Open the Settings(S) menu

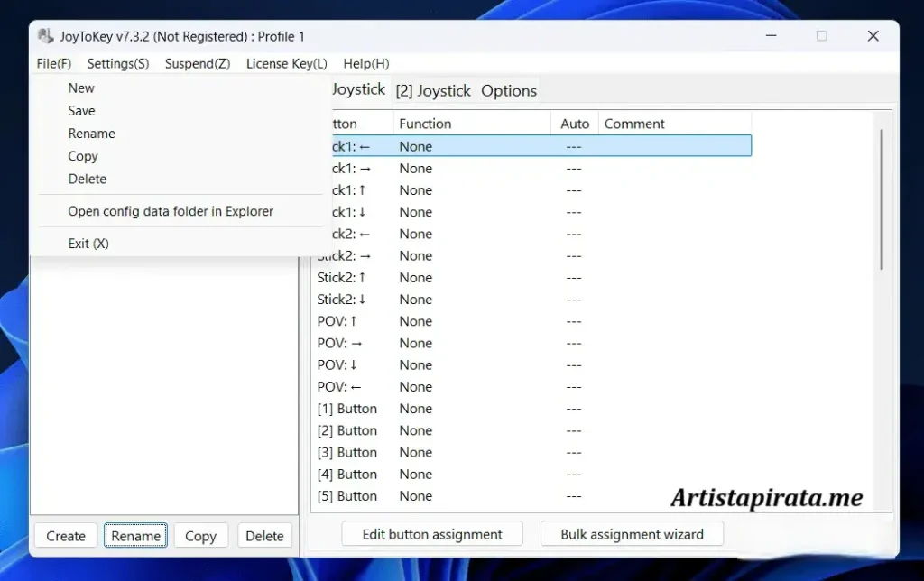point(118,64)
